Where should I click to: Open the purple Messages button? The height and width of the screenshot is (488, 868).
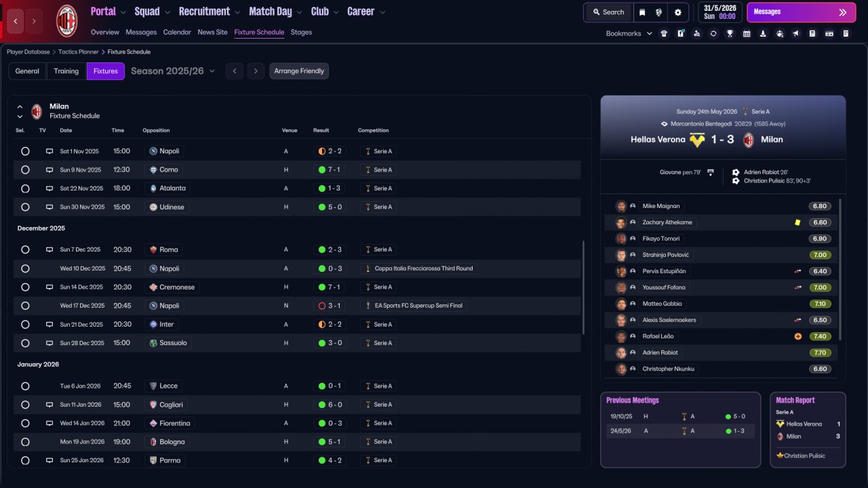click(x=801, y=12)
